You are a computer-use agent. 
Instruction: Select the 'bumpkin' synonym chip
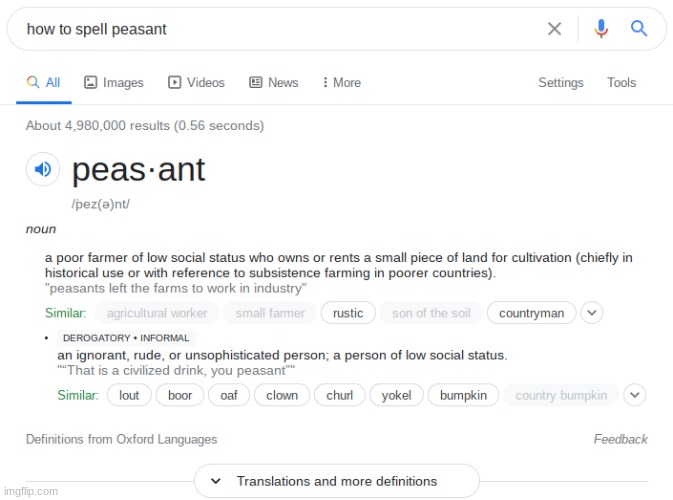tap(463, 395)
